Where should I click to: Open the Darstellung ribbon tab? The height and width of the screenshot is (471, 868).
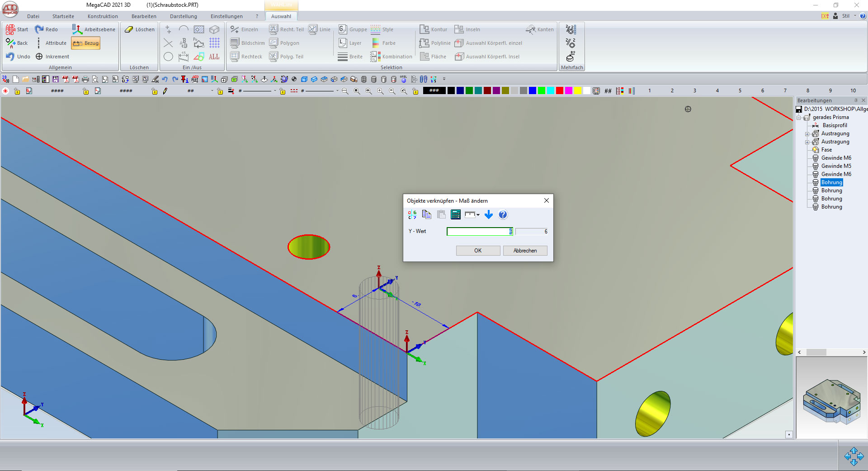[183, 16]
